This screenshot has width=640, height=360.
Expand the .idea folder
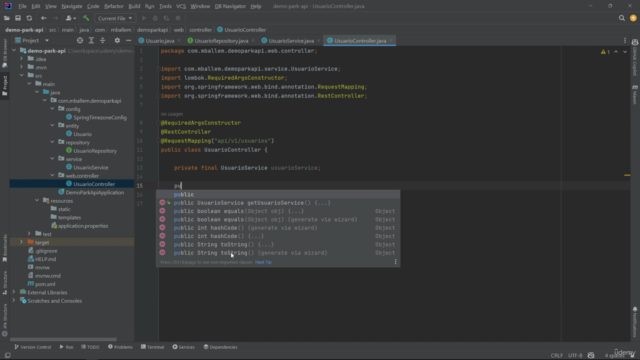coord(22,59)
